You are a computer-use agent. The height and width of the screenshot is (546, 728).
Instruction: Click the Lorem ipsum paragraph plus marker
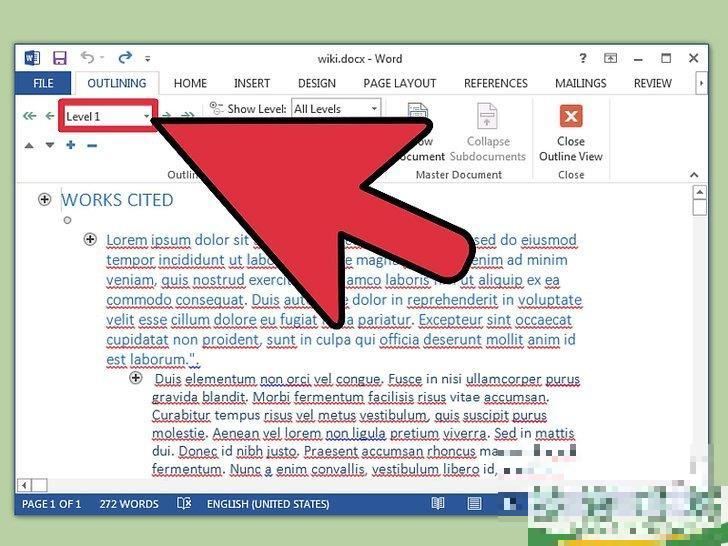(90, 240)
